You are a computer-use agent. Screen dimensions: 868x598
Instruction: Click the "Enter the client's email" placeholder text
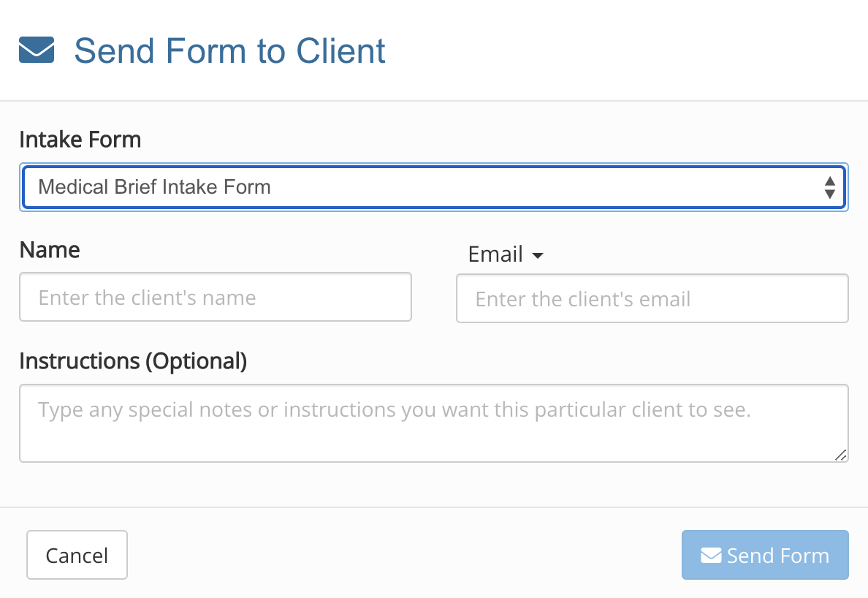pyautogui.click(x=582, y=299)
